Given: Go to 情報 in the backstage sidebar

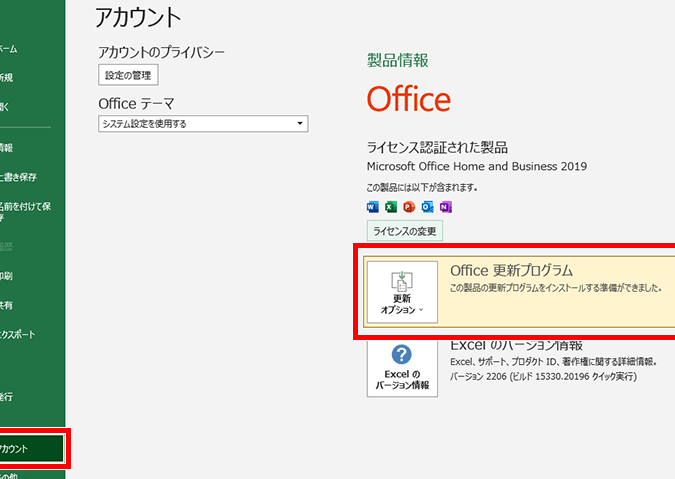Looking at the screenshot, I should [8, 148].
